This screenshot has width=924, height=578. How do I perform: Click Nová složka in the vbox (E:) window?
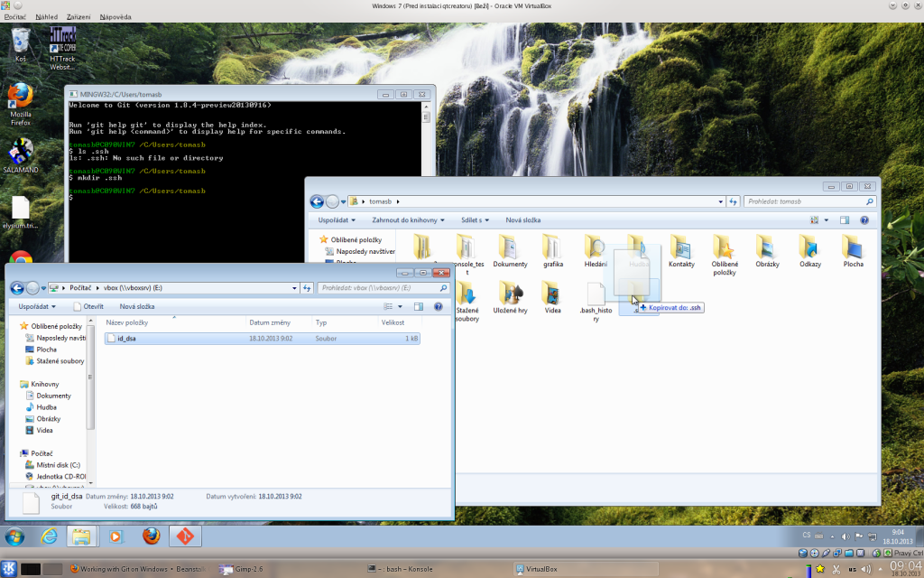coord(137,307)
